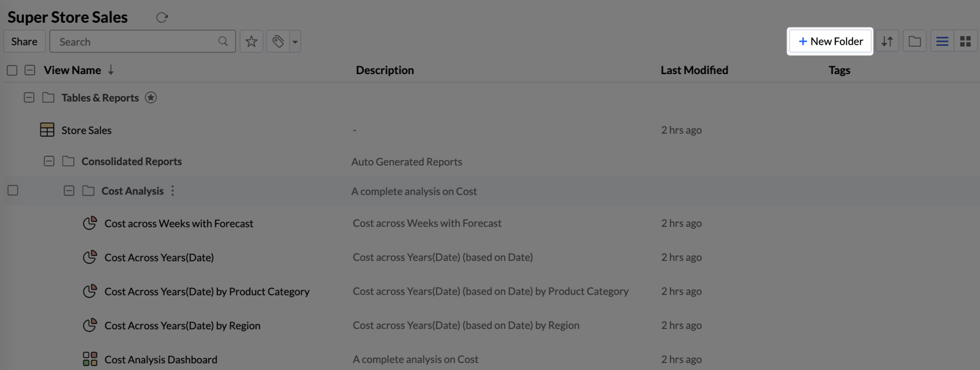The height and width of the screenshot is (370, 980).
Task: Click the favorites star filter icon
Action: pyautogui.click(x=251, y=42)
